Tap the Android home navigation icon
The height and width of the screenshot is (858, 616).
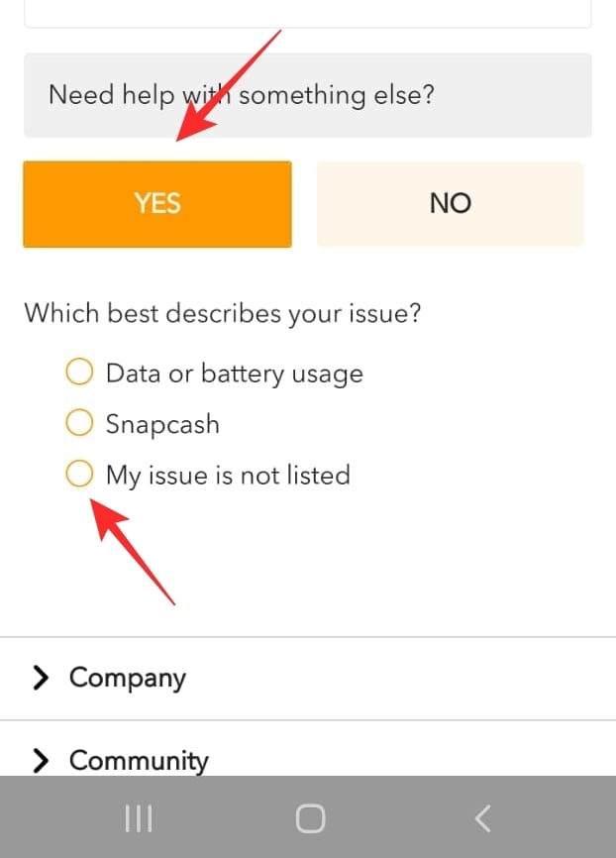point(310,817)
